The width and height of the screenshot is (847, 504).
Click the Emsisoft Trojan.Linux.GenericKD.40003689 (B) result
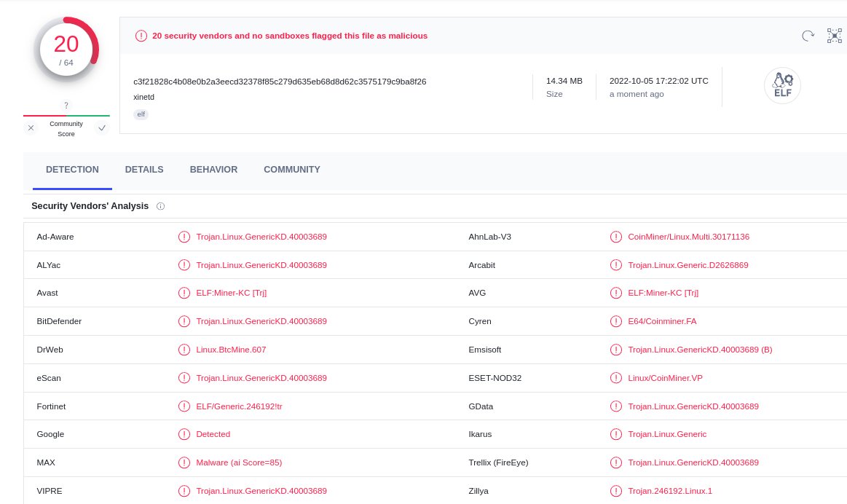(700, 350)
